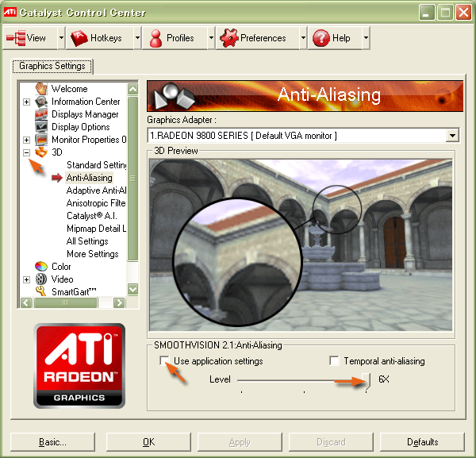Open the Hotkeys dropdown arrow
Image resolution: width=476 pixels, height=458 pixels.
coord(137,38)
